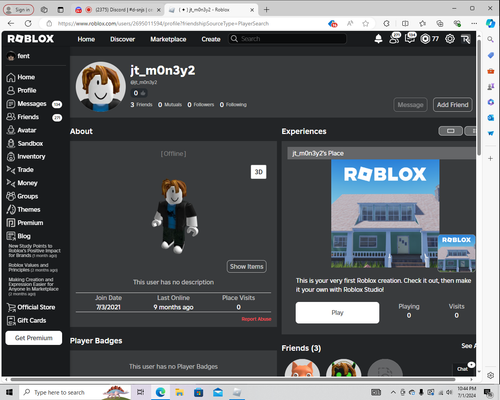500x400 pixels.
Task: Open the Roblox notifications bell
Action: 378,39
